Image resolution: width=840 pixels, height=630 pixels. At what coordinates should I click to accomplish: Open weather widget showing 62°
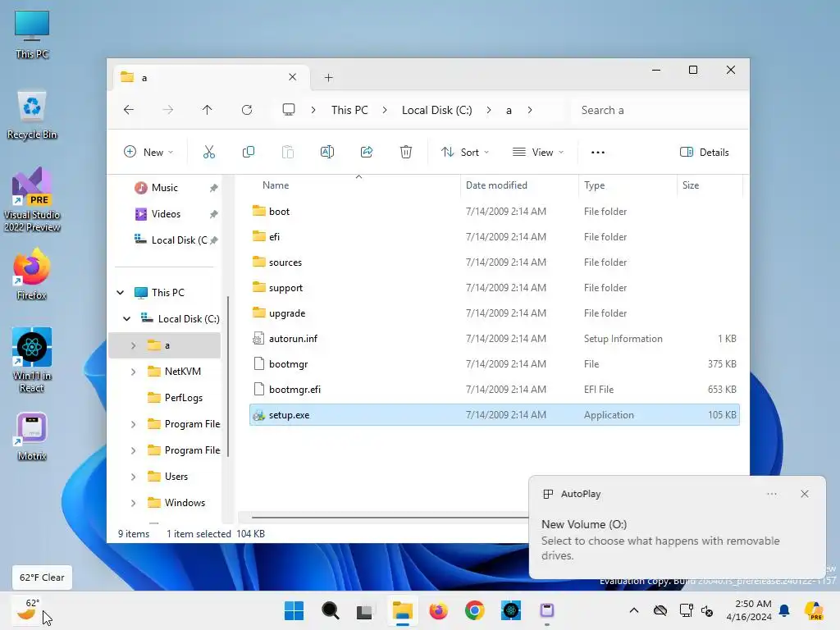27,609
